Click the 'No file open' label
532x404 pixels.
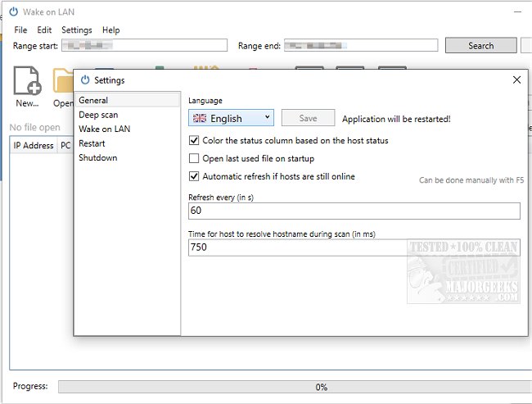[34, 127]
